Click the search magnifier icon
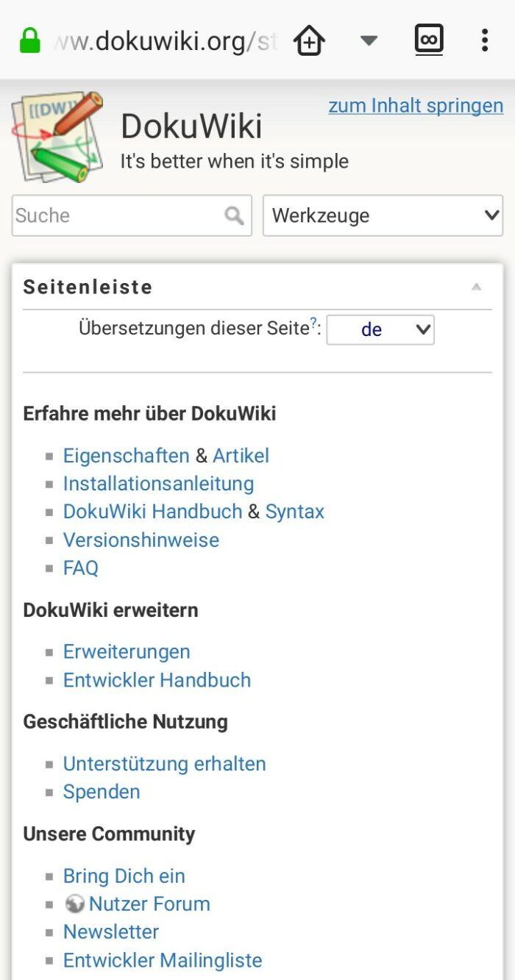This screenshot has width=515, height=980. click(233, 215)
